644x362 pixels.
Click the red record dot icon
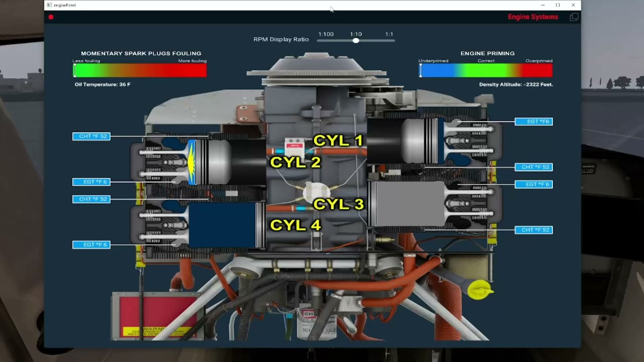(51, 17)
